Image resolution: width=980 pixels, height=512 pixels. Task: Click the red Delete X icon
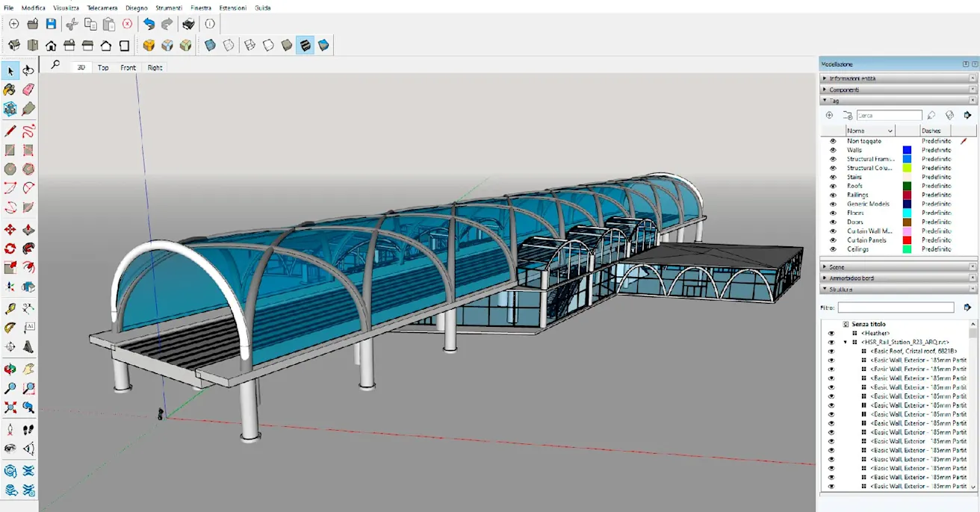[x=127, y=24]
